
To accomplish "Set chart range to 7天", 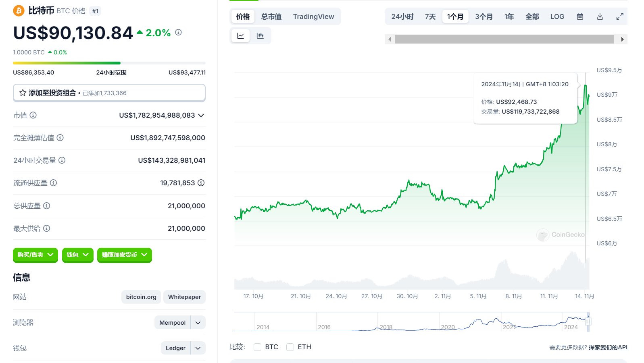I will point(430,17).
